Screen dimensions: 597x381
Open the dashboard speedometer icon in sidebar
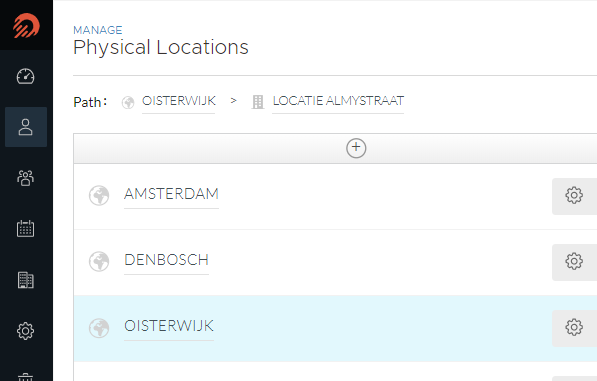click(26, 77)
